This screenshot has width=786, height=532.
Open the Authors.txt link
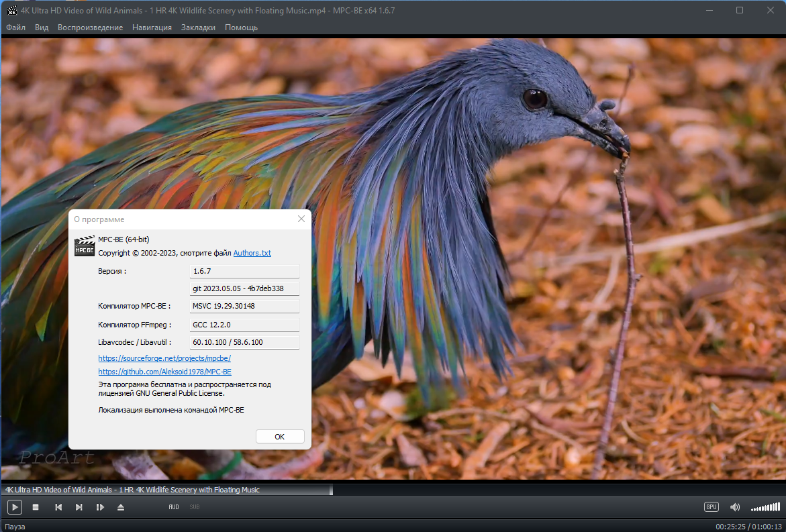[x=252, y=254]
